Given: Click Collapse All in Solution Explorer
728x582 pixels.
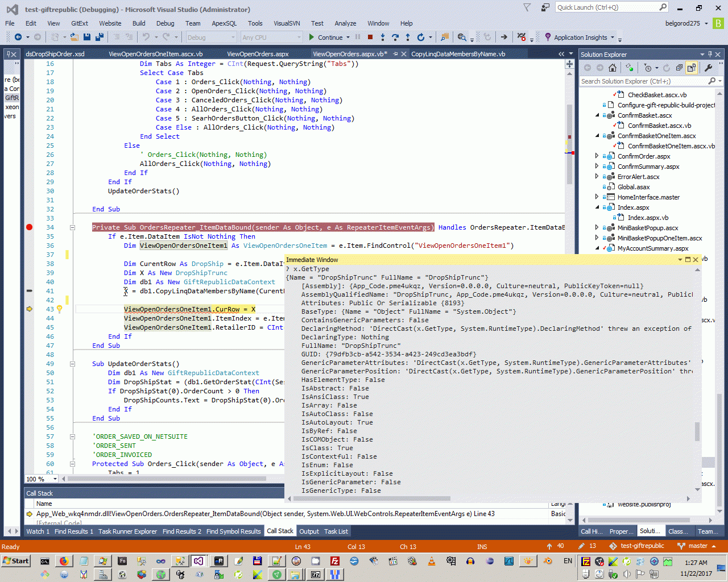Looking at the screenshot, I should (x=679, y=68).
